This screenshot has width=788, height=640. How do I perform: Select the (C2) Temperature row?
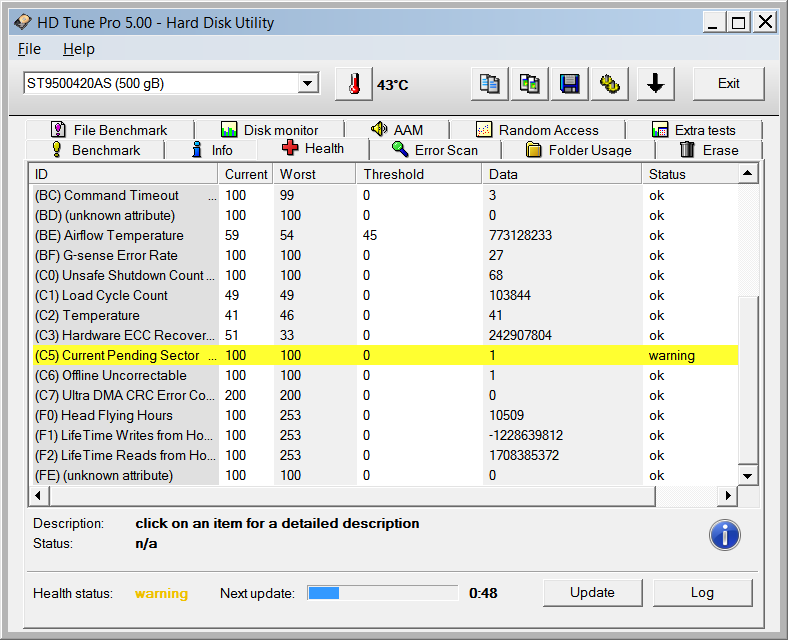click(385, 315)
